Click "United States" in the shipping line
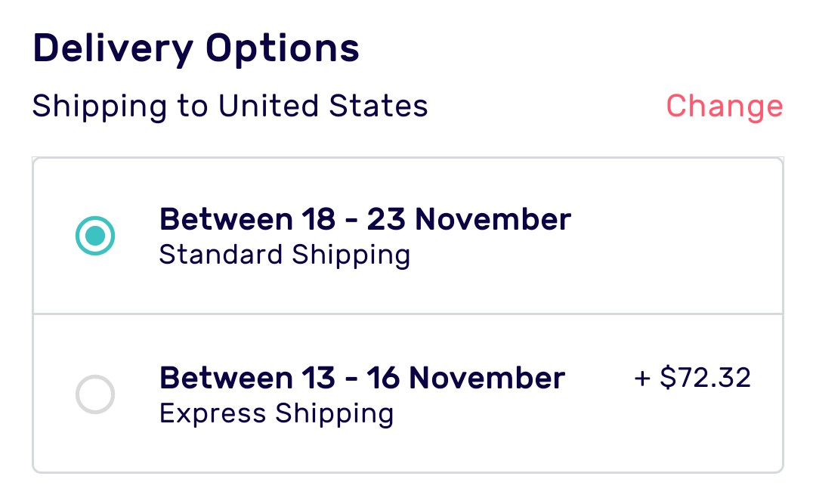Image resolution: width=816 pixels, height=504 pixels. [323, 106]
